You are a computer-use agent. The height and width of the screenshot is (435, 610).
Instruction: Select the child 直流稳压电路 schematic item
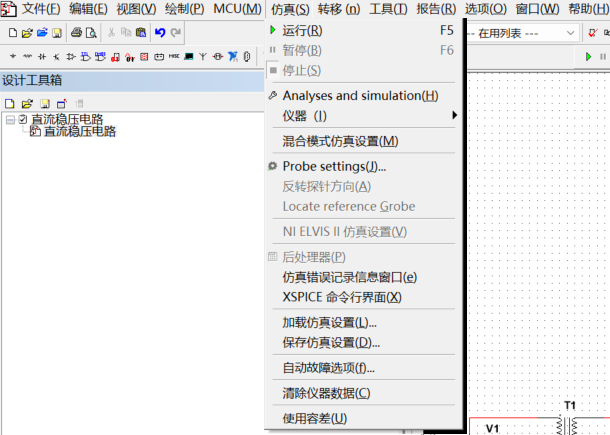tap(80, 132)
